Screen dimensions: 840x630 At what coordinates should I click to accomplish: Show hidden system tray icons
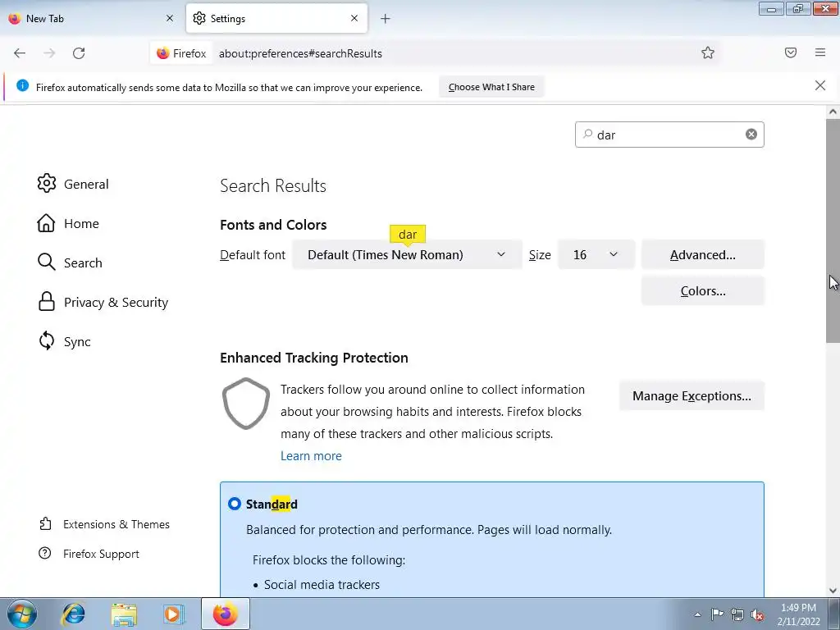pos(697,614)
